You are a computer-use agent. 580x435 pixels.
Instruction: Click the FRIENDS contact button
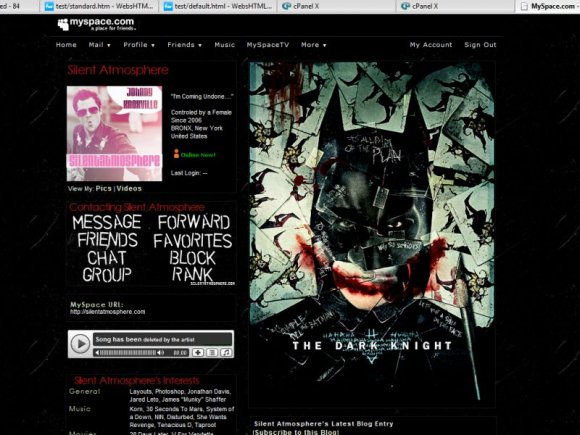click(107, 240)
